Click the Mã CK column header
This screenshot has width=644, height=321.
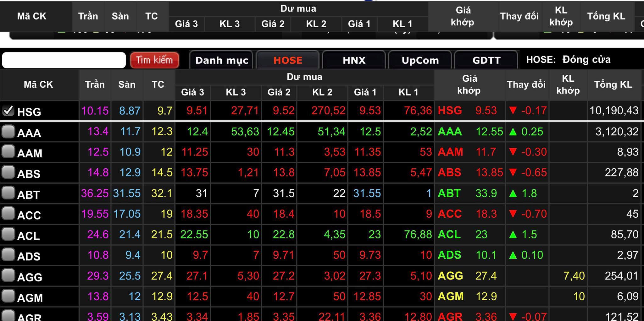click(x=38, y=84)
